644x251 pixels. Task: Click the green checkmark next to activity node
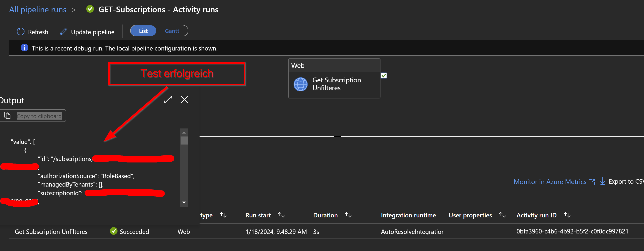pyautogui.click(x=384, y=75)
